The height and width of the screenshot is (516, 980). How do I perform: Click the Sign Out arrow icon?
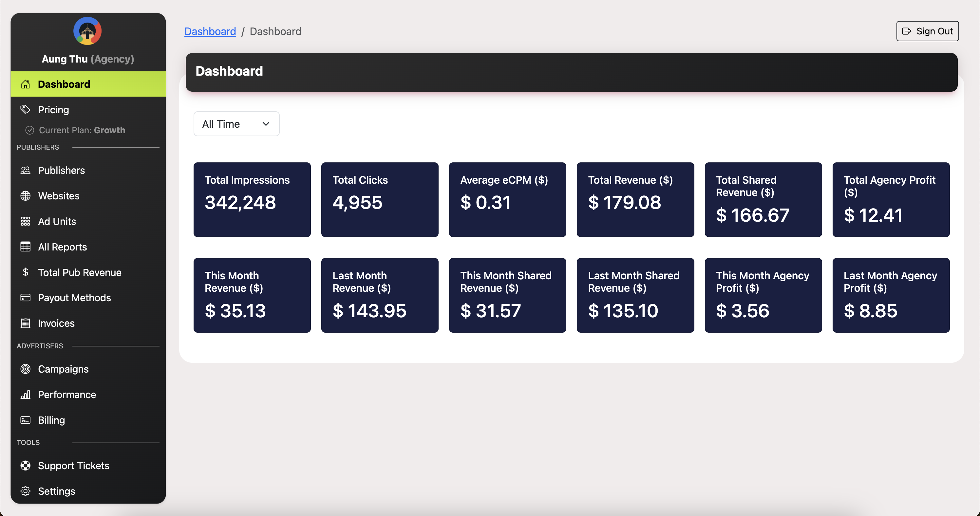(x=907, y=31)
